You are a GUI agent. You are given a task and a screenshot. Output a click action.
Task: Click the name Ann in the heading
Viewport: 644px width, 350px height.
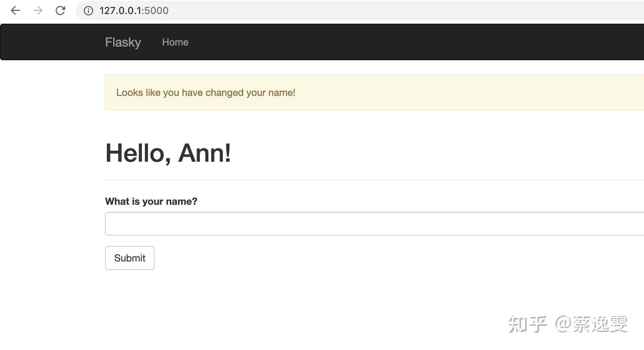click(x=204, y=153)
